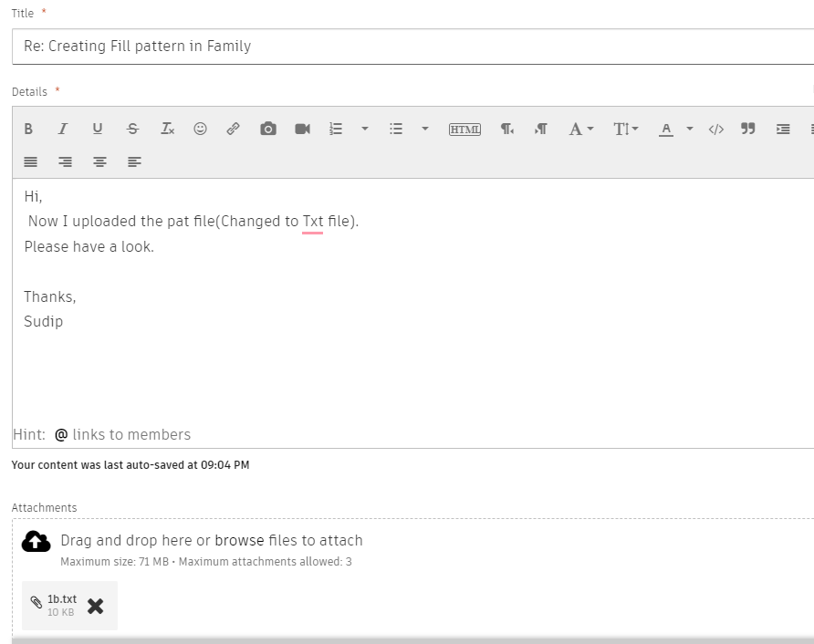This screenshot has width=814, height=644.
Task: Open the HTML source view
Action: pyautogui.click(x=464, y=129)
